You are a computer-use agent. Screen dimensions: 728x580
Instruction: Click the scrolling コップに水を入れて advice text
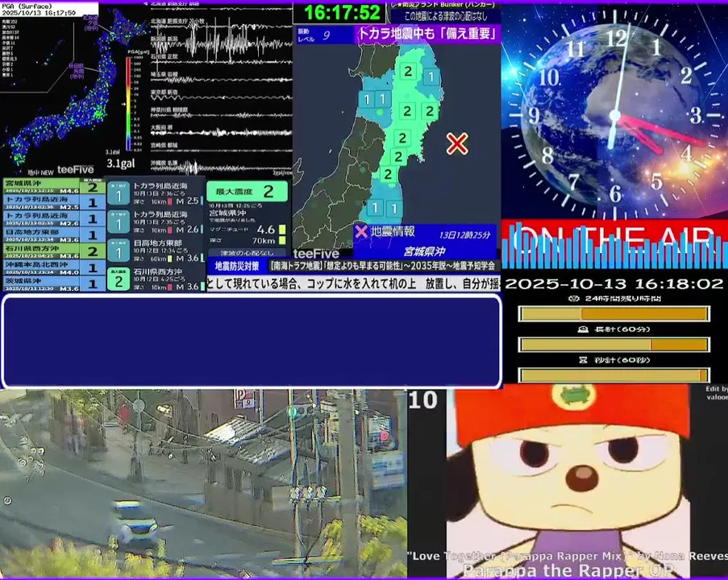coord(353,284)
